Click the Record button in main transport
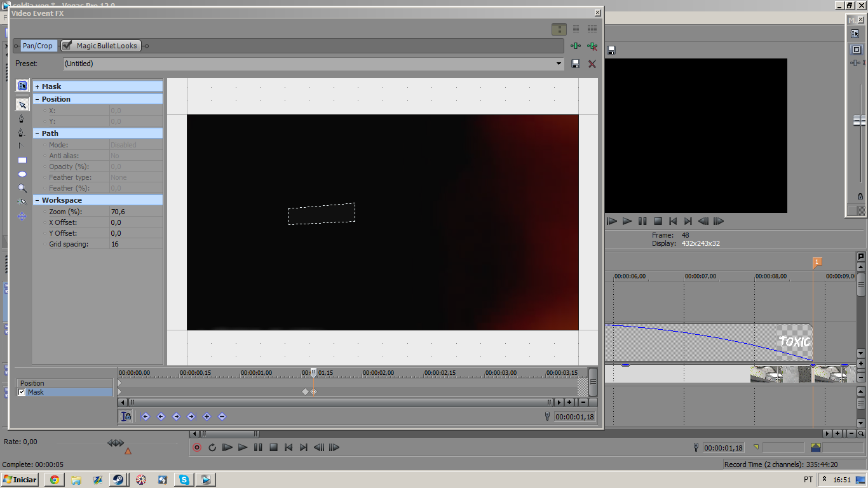 197,447
